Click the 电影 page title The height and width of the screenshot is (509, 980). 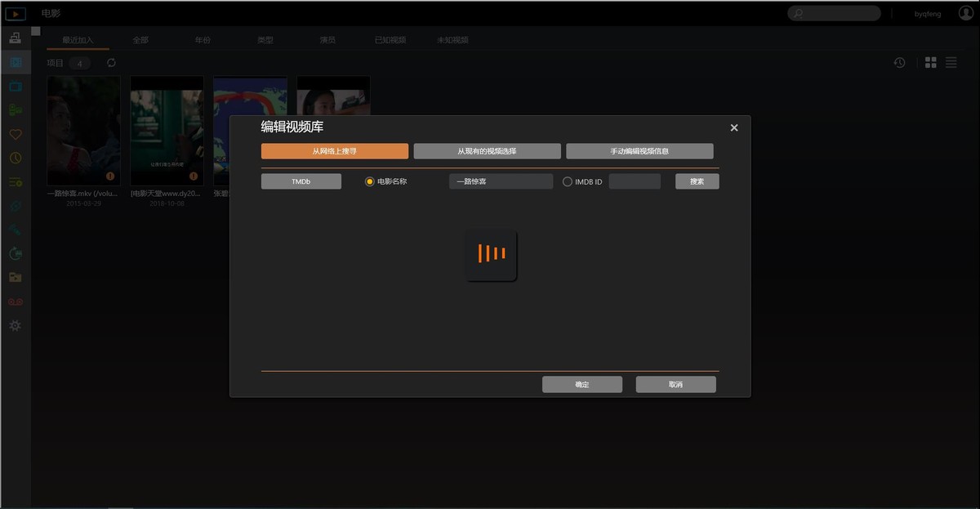[x=51, y=14]
